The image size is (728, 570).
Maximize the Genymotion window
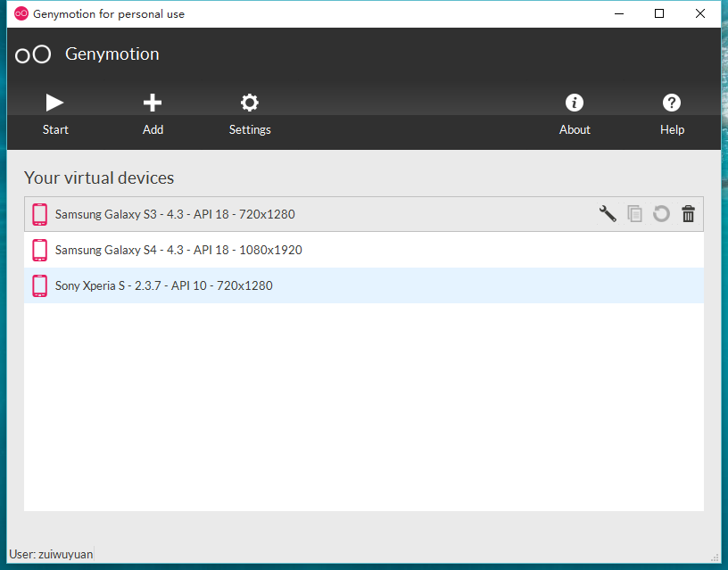click(x=659, y=14)
